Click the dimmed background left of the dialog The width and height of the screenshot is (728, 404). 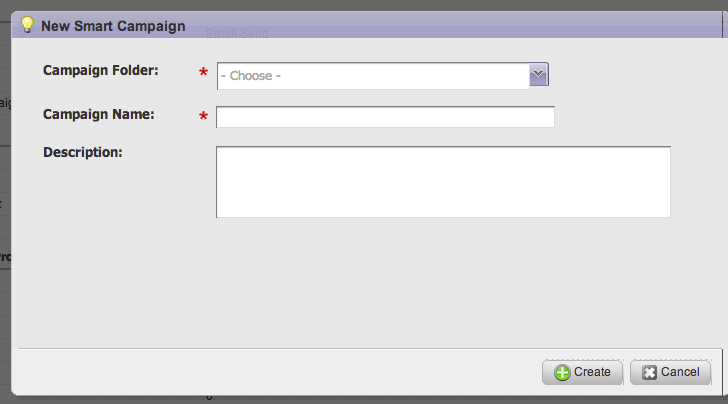pyautogui.click(x=4, y=250)
